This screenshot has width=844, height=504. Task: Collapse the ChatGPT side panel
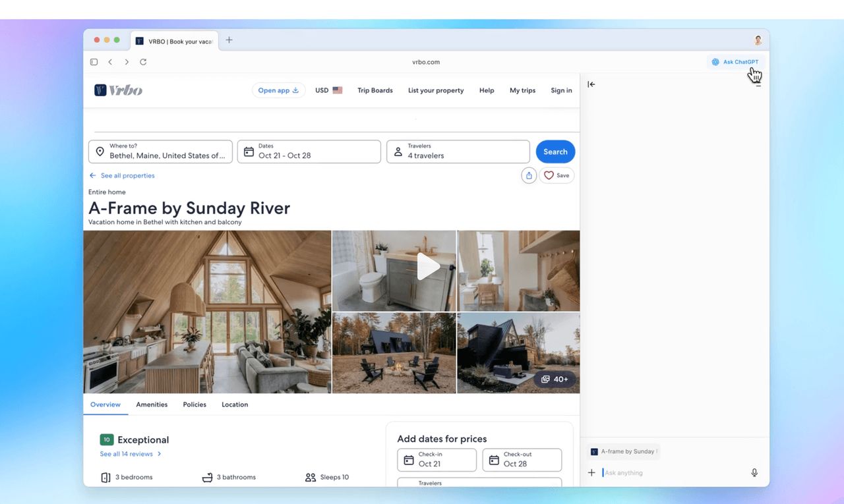click(591, 84)
